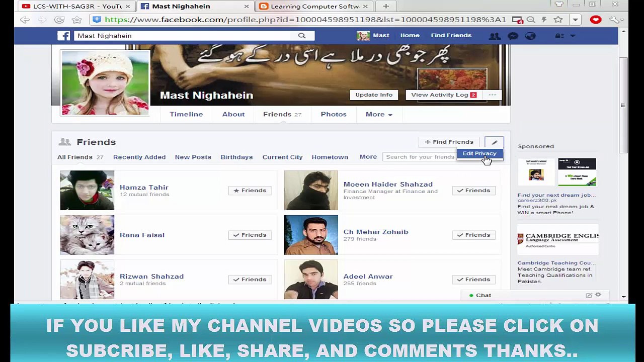Click the red heart toolbar icon
Screen dimensions: 644x362
pos(596,20)
